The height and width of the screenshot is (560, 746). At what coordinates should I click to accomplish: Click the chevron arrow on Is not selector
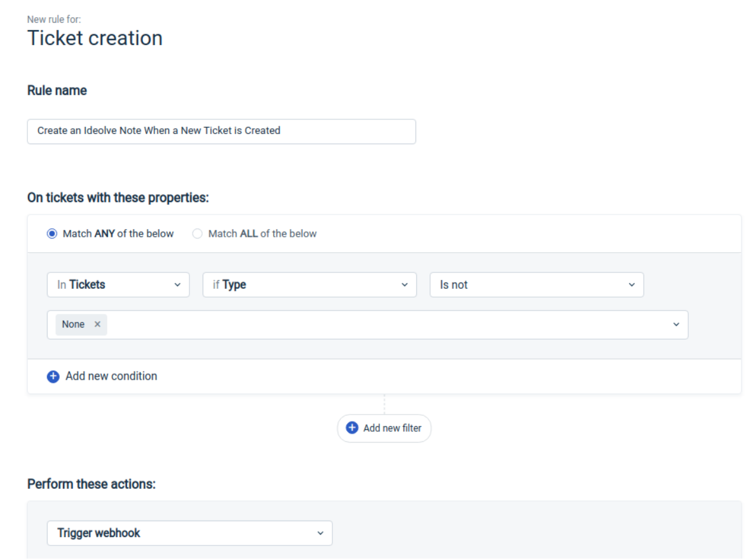[x=632, y=285]
